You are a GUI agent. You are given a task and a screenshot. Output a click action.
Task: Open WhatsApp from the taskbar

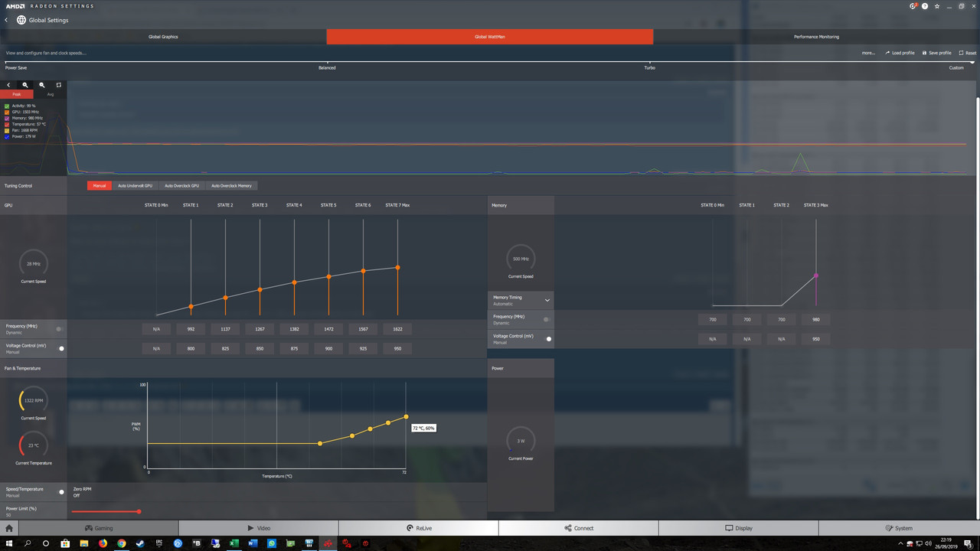click(x=272, y=543)
